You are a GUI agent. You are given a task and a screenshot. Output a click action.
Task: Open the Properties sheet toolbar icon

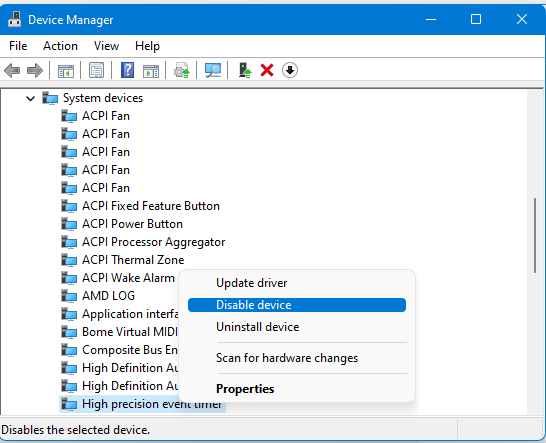pyautogui.click(x=96, y=70)
